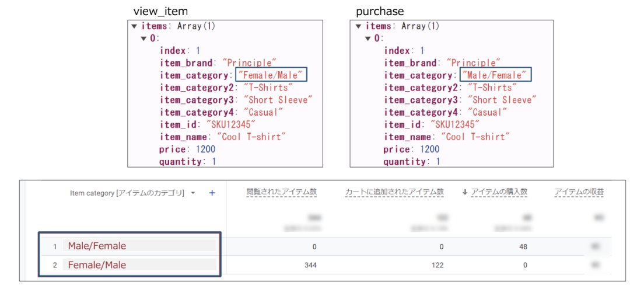Click the price 1200 value in purchase panel

point(429,149)
